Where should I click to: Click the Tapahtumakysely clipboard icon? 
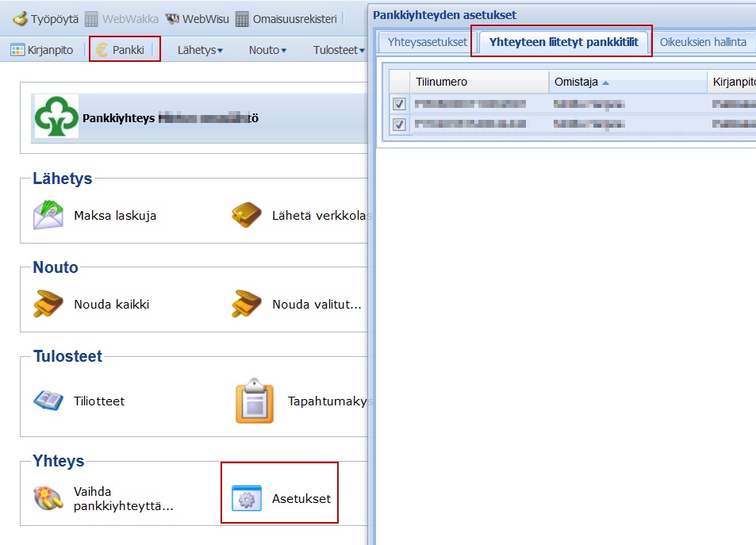pos(255,401)
